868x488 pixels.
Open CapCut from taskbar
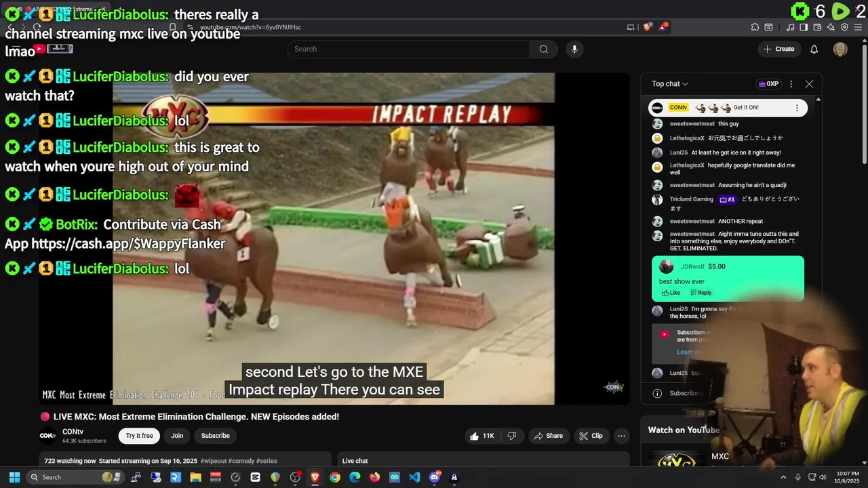(x=255, y=477)
